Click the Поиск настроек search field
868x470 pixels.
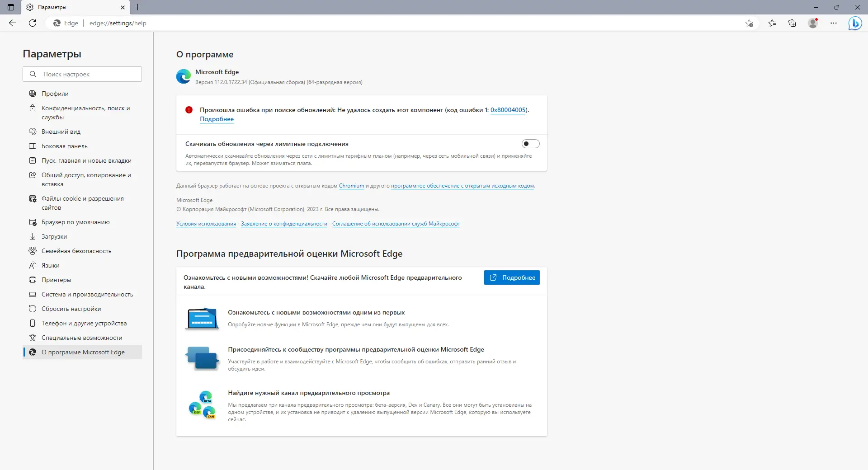click(82, 74)
